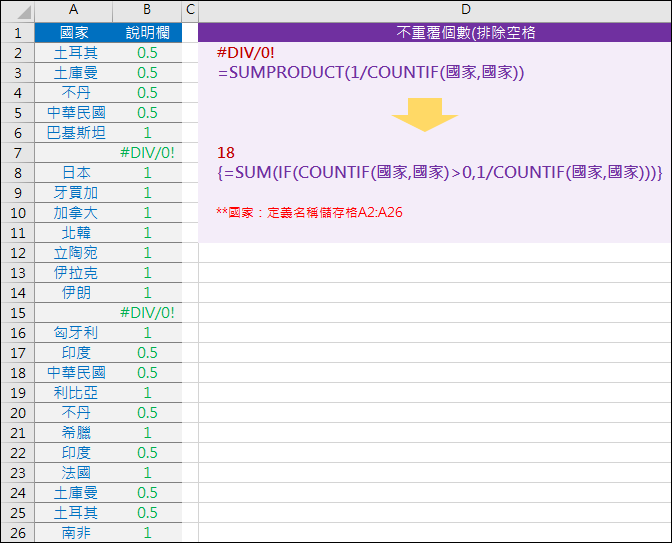
Task: Select cell 不丹 in row 20
Action: pos(74,413)
